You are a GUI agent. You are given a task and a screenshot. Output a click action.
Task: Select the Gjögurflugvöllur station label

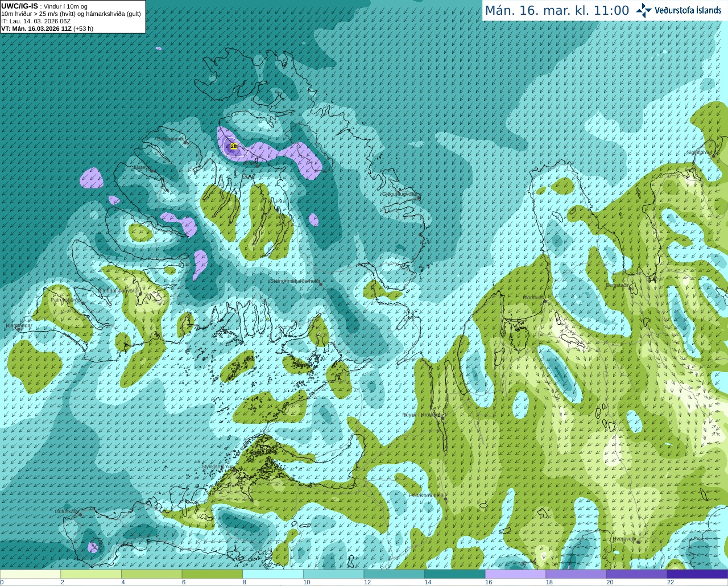400,194
